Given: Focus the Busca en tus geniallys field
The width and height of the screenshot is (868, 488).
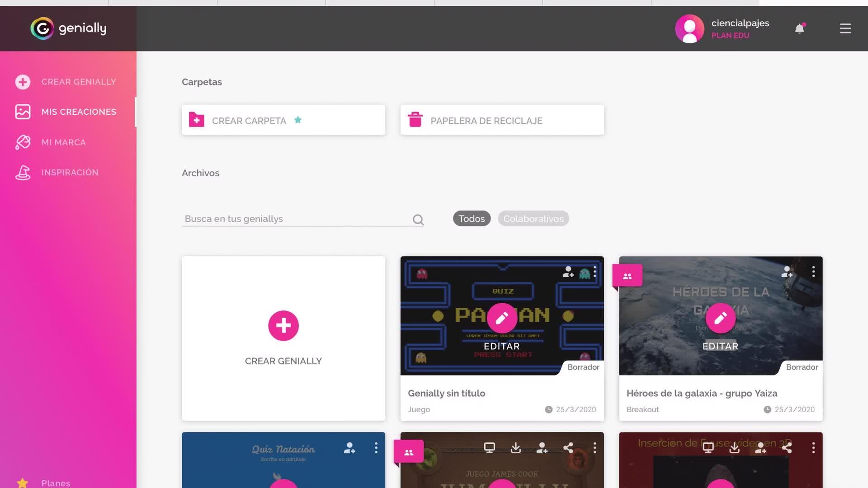Looking at the screenshot, I should [296, 219].
